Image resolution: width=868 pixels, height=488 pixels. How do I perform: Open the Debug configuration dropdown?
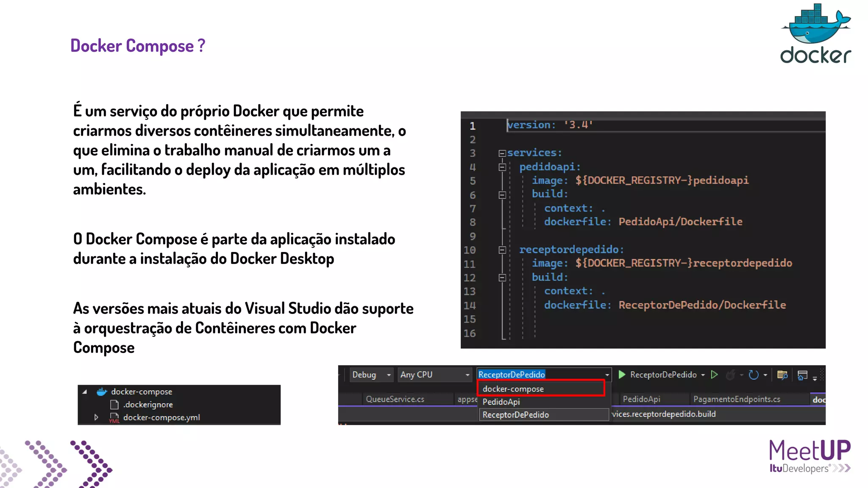[371, 374]
